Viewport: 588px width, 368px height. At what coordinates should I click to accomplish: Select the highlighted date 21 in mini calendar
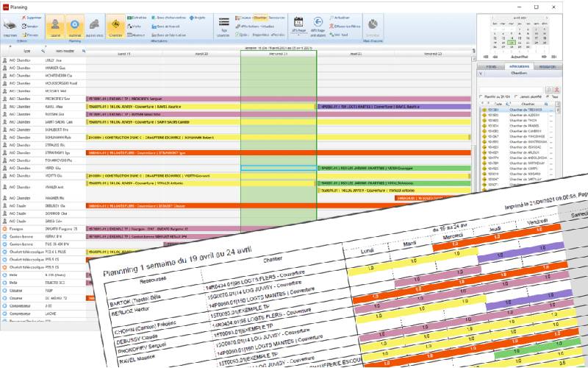pos(512,43)
